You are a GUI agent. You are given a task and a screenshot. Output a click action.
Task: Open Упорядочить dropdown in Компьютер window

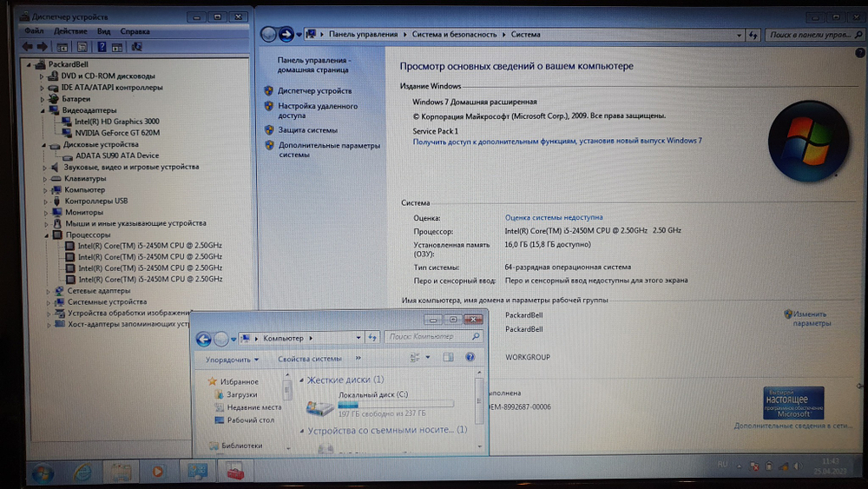232,360
